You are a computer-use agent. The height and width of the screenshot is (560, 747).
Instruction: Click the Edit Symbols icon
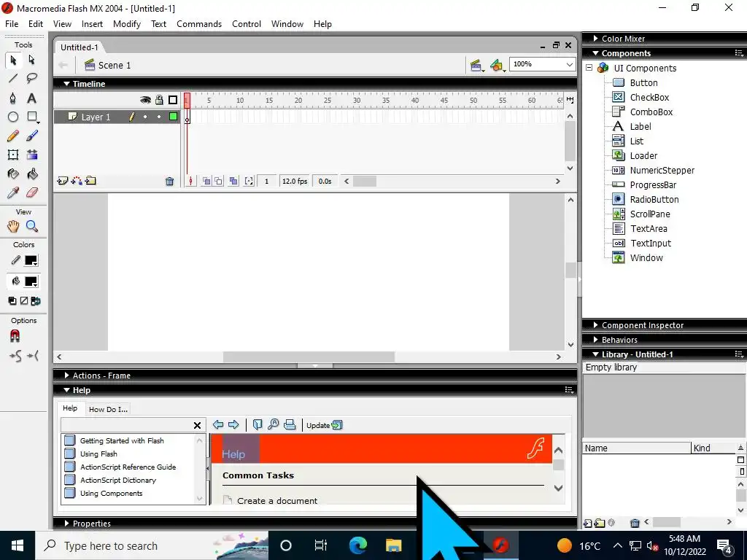pyautogui.click(x=498, y=65)
